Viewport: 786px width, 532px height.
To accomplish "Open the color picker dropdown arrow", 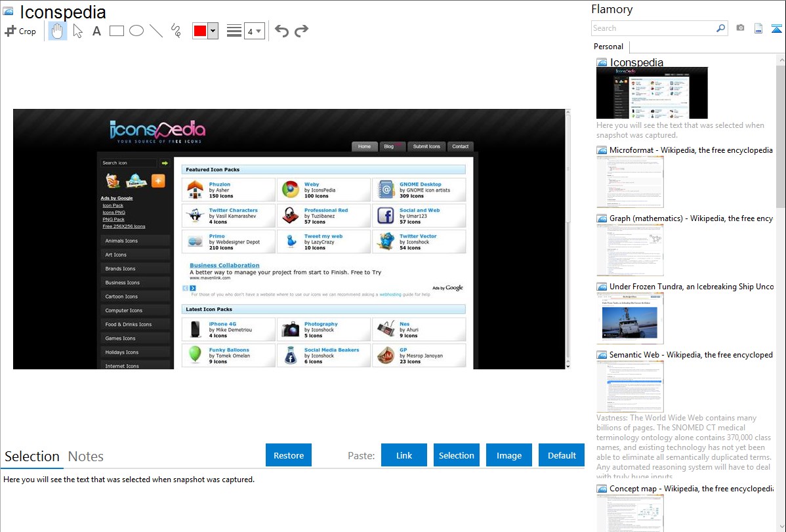I will pyautogui.click(x=213, y=31).
